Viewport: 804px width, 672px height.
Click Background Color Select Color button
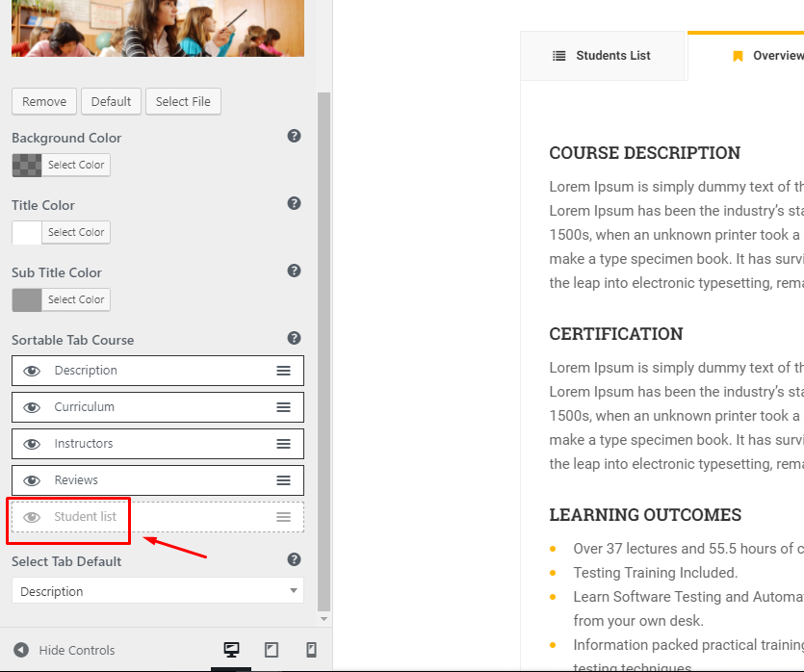[x=76, y=165]
